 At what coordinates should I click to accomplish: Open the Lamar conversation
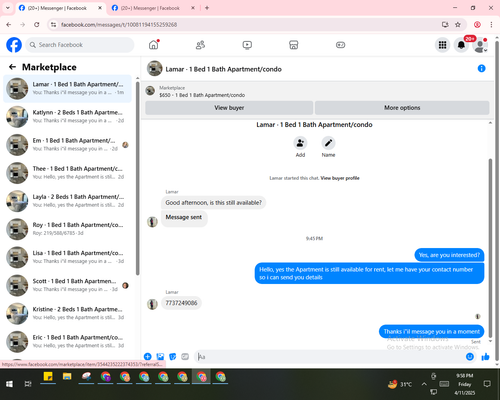(x=67, y=88)
